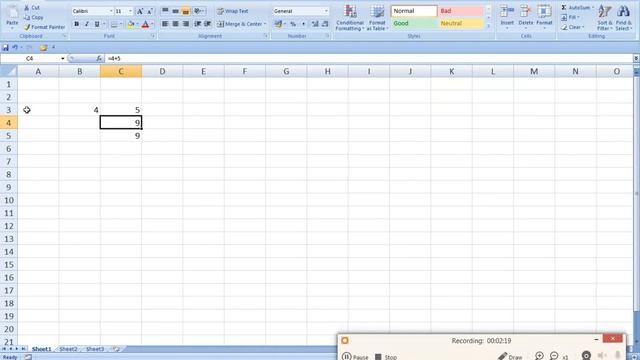The width and height of the screenshot is (640, 360).
Task: Click Decrease Decimal
Action: 325,24
